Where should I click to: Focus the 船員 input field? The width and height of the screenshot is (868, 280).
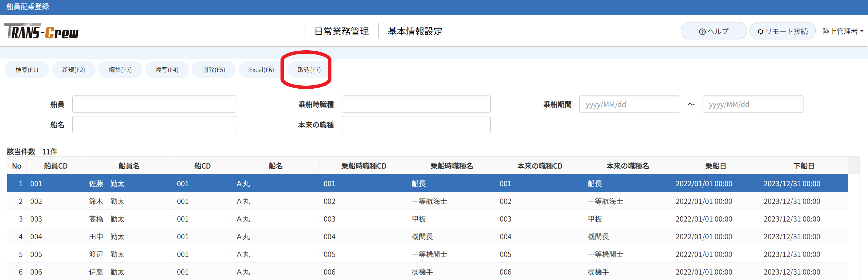[154, 104]
